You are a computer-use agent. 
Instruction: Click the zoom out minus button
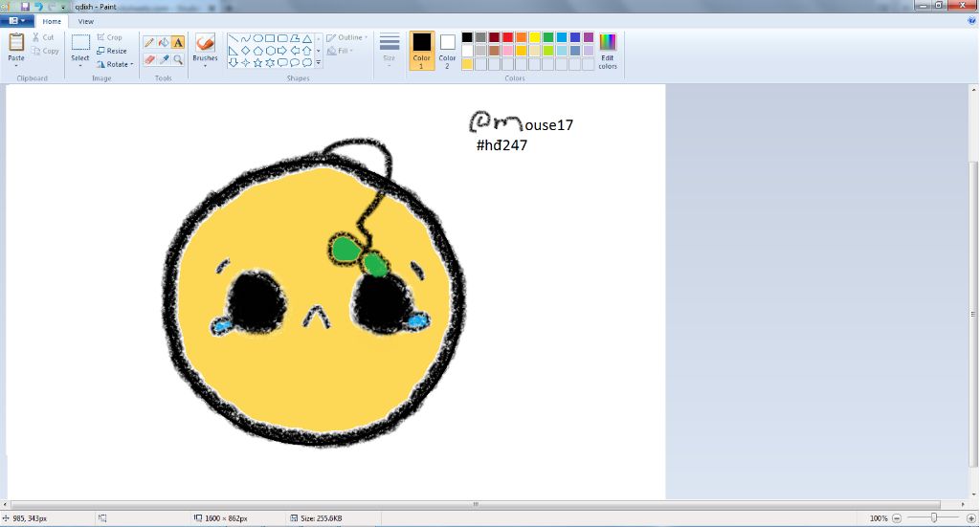click(x=897, y=518)
